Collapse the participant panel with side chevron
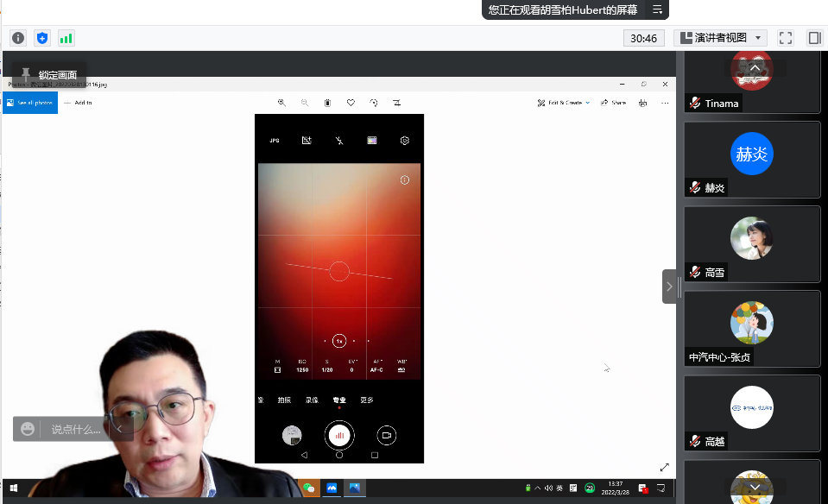Viewport: 828px width, 504px height. [x=669, y=287]
